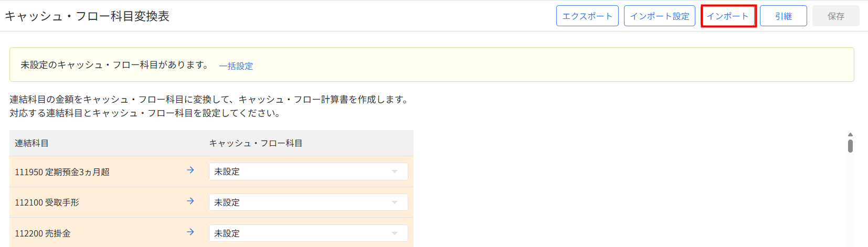Click the vertical scrollbar thumb
868x247 pixels.
[850, 145]
